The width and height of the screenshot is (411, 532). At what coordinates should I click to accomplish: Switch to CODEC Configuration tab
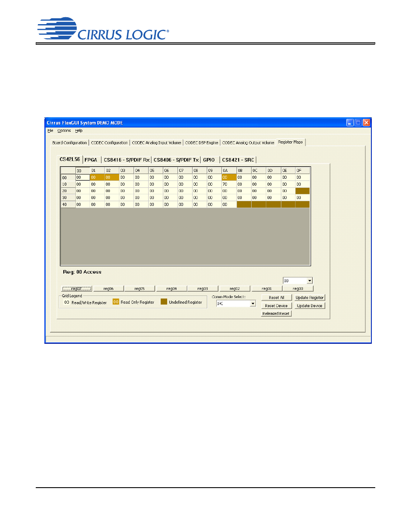point(109,143)
